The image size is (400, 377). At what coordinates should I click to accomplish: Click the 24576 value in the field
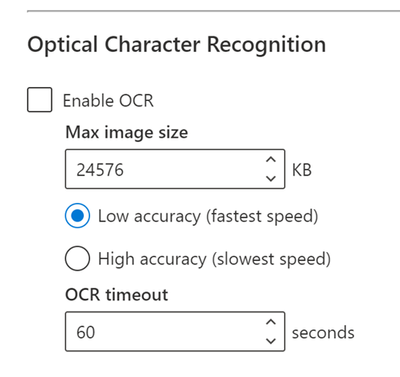100,170
